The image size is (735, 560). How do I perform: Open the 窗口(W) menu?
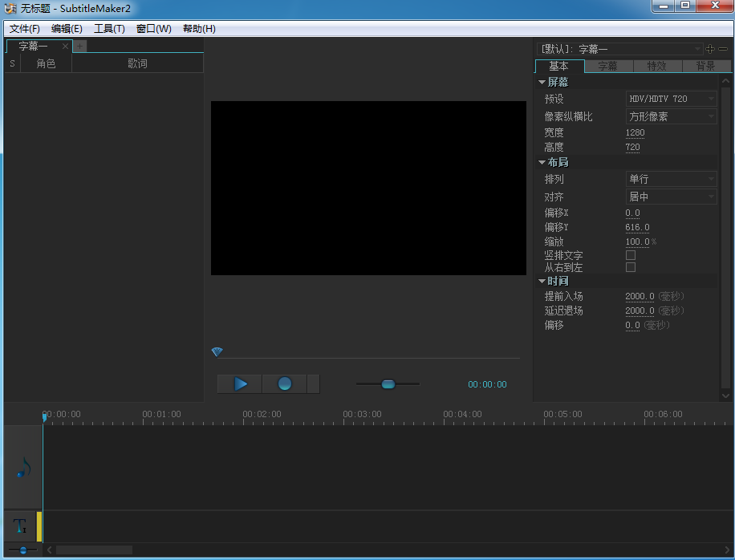(154, 29)
